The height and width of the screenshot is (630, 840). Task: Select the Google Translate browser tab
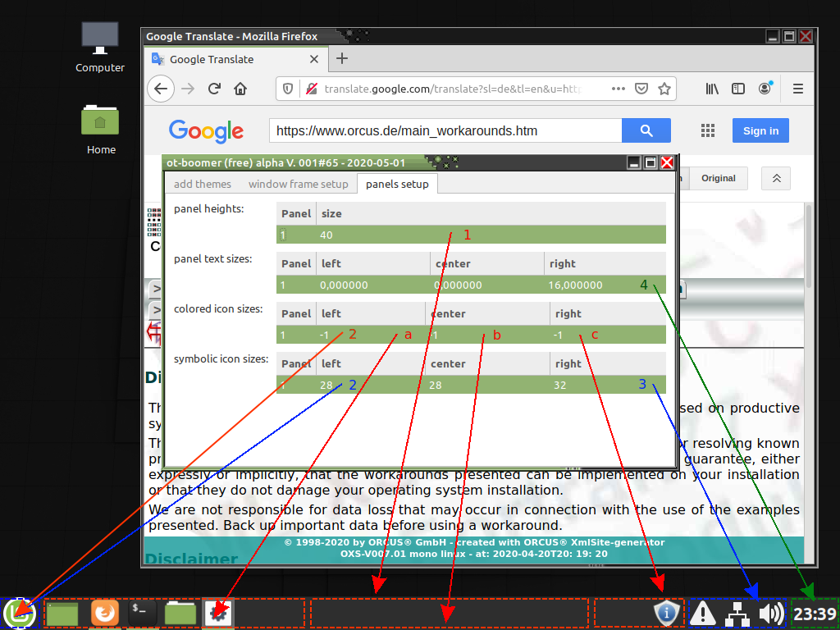(235, 59)
